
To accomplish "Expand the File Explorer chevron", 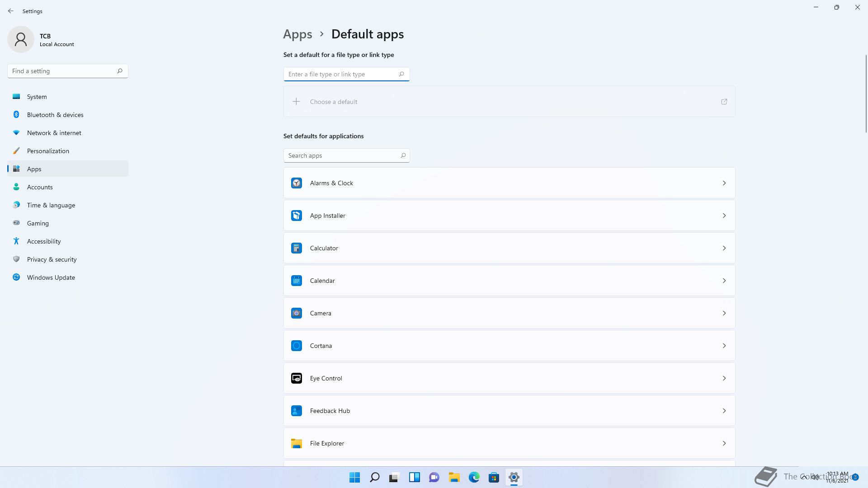I will tap(724, 443).
